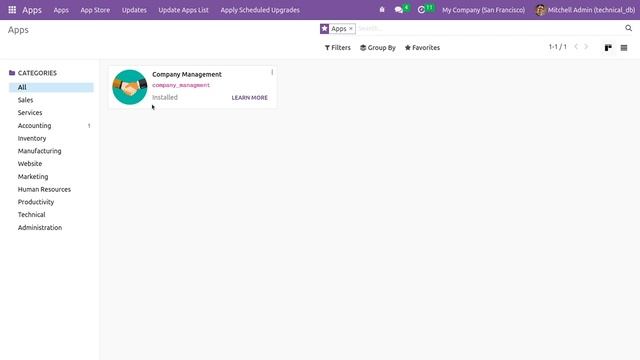The image size is (640, 360).
Task: Select the All category
Action: [51, 87]
